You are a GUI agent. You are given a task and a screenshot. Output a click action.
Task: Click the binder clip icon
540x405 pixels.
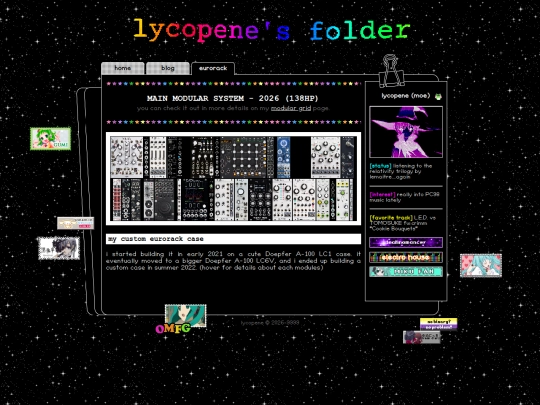(x=391, y=71)
